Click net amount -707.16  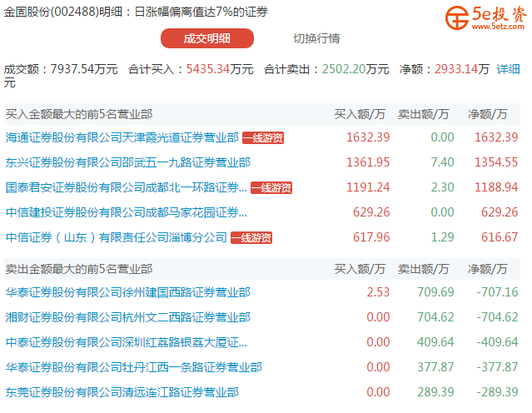(x=497, y=292)
